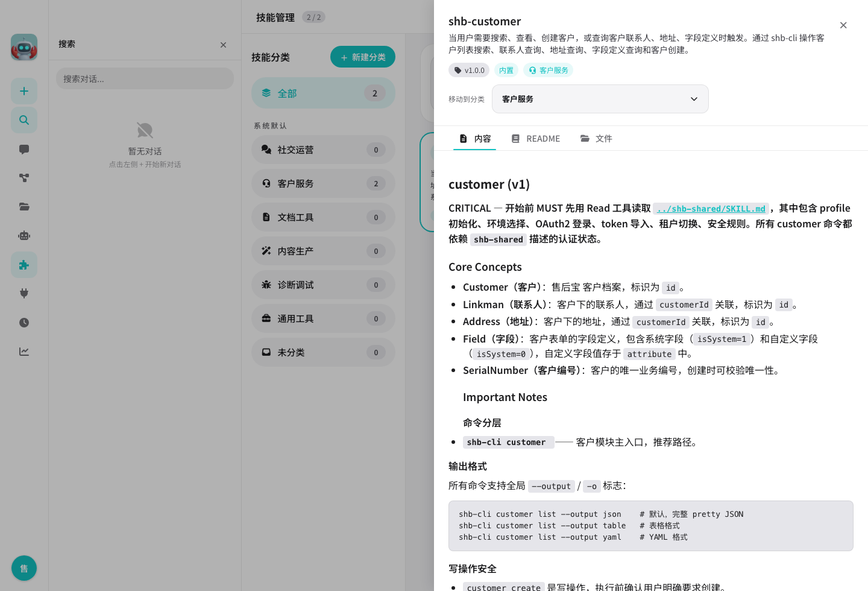Click the shb-shared inline code label
Image resolution: width=868 pixels, height=591 pixels.
point(498,239)
